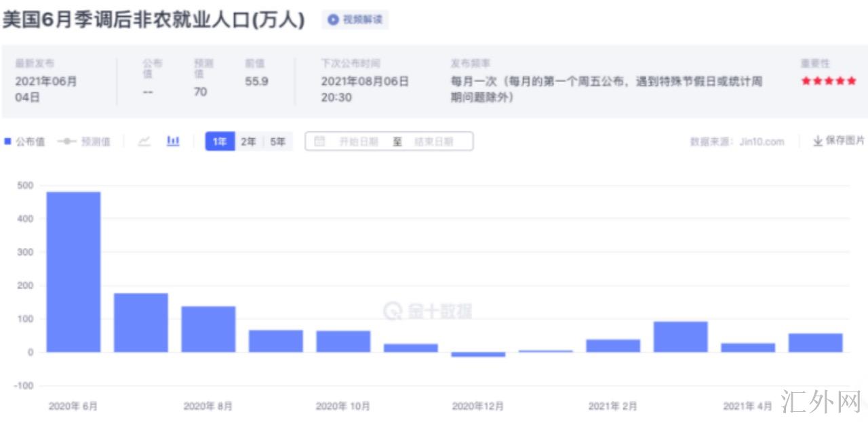The height and width of the screenshot is (422, 868).
Task: Switch to line chart view icon
Action: click(144, 142)
